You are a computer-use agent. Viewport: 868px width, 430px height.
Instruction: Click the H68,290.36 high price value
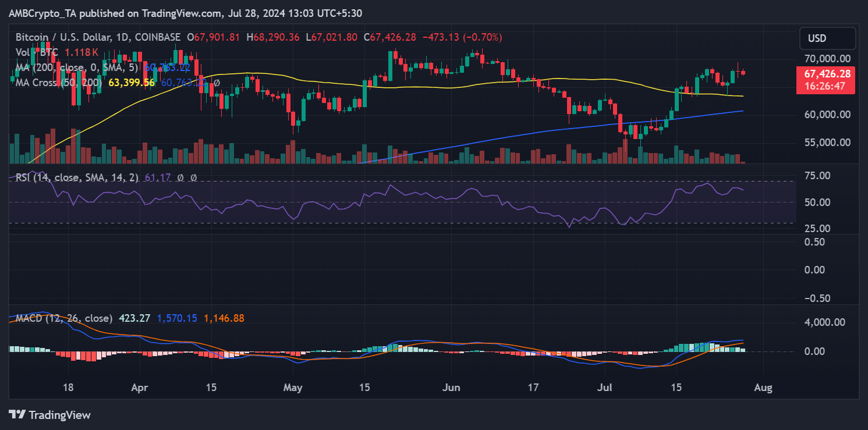tap(273, 37)
